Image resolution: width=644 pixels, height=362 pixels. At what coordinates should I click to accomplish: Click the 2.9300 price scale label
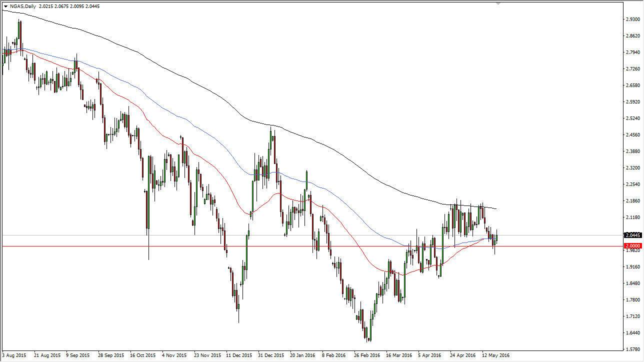coord(632,19)
